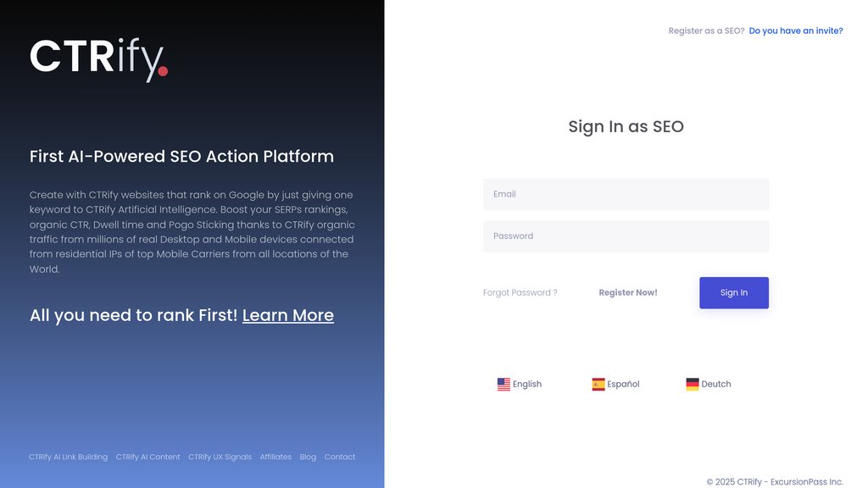868x488 pixels.
Task: Go to the Affiliates page
Action: tap(275, 457)
